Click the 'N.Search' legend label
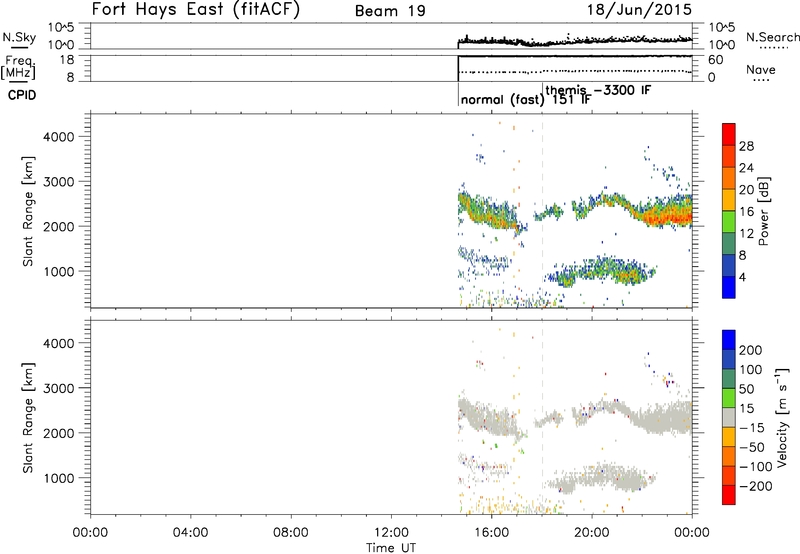The height and width of the screenshot is (554, 800). tap(772, 37)
